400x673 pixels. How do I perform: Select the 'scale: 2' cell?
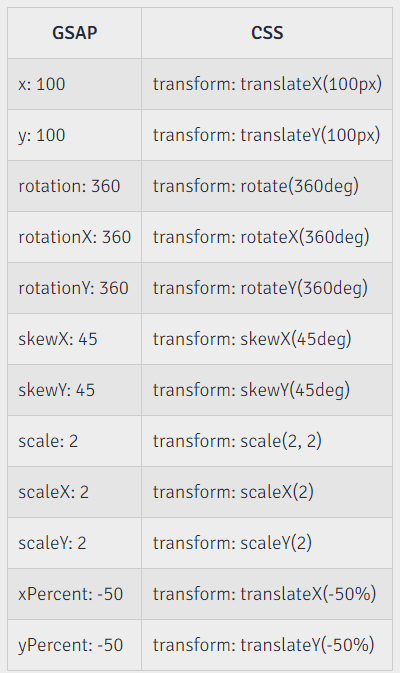click(75, 442)
